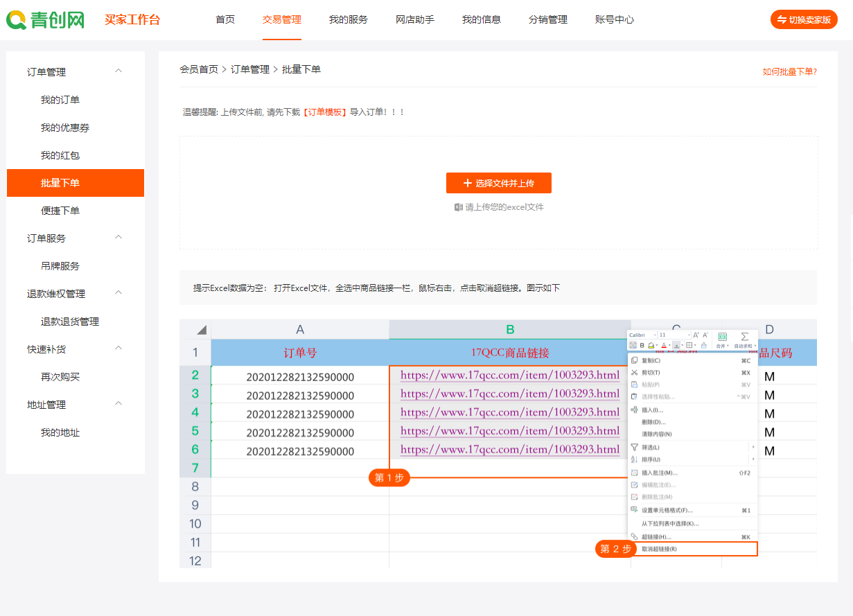This screenshot has height=616, width=853.
Task: Click the 温馨提醒 reminder text
Action: [293, 112]
